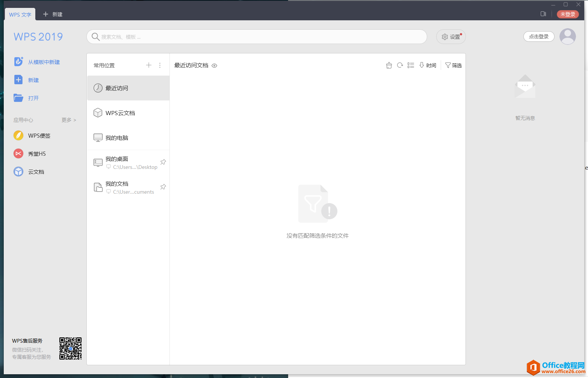
Task: Click the empty filter result document icon
Action: click(317, 203)
